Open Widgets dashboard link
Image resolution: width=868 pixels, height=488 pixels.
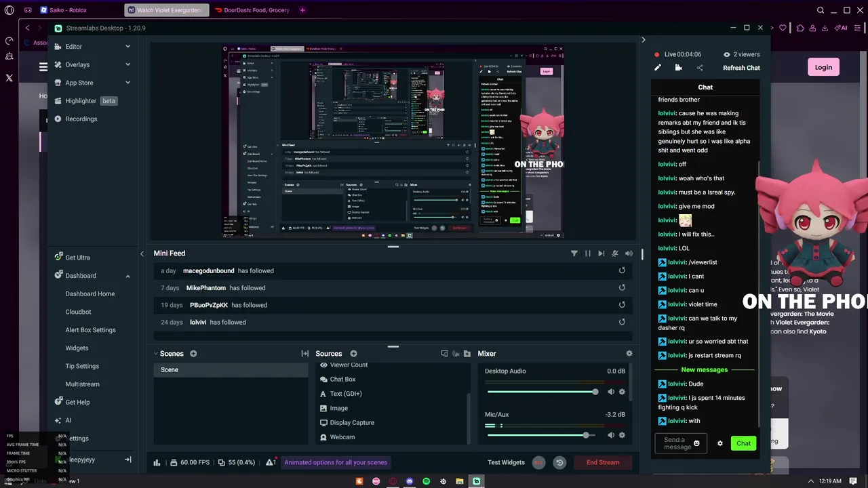[x=77, y=348]
